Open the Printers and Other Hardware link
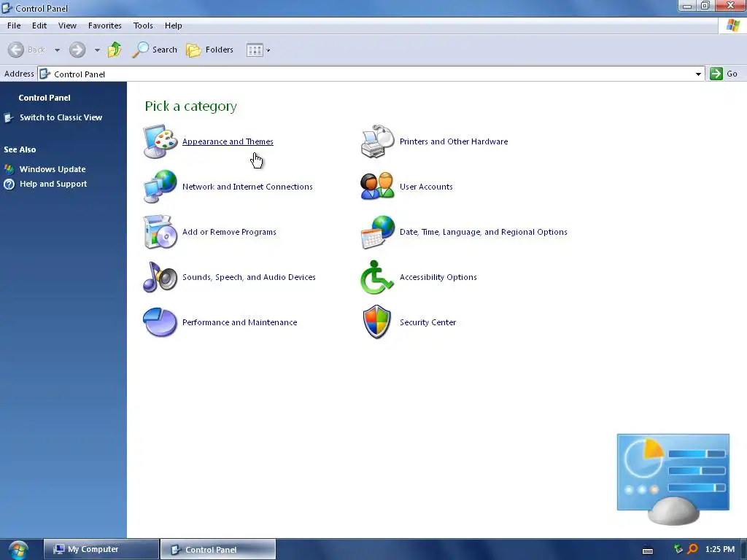The height and width of the screenshot is (560, 747). tap(454, 141)
